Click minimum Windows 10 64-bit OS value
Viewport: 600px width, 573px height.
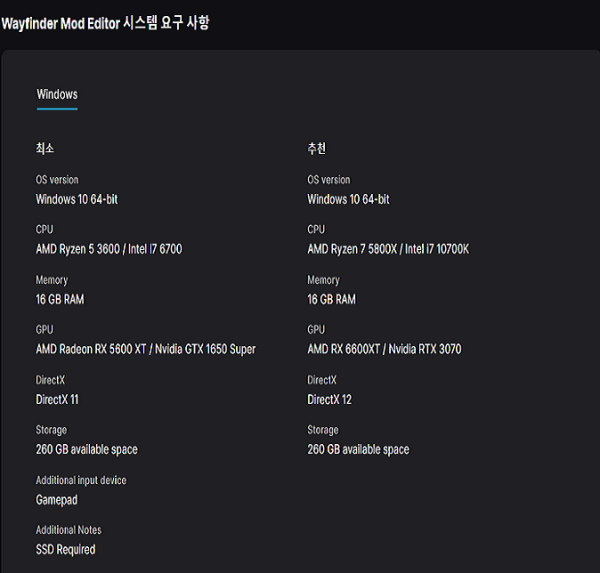tap(77, 199)
